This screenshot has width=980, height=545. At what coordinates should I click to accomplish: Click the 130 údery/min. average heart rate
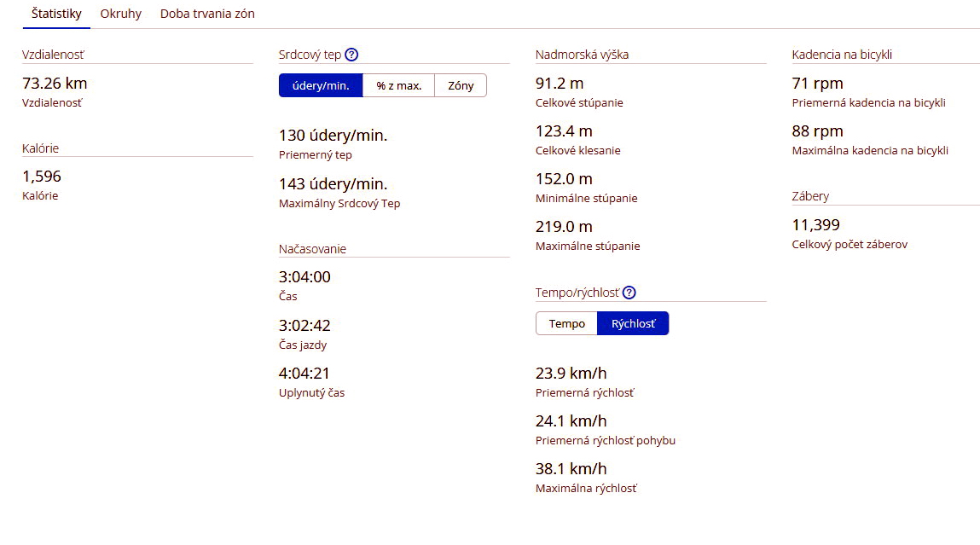(x=333, y=136)
